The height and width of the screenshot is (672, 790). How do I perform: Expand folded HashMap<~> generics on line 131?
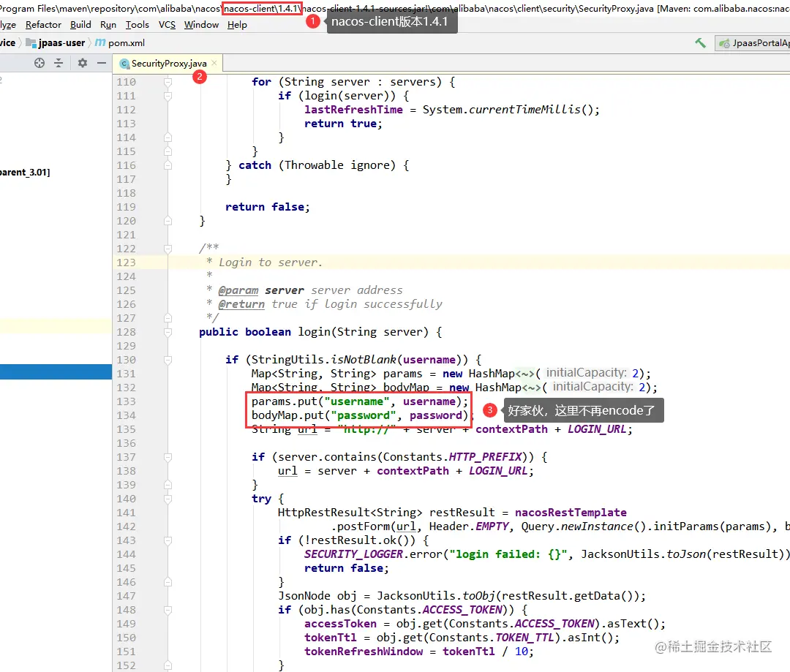pyautogui.click(x=524, y=374)
